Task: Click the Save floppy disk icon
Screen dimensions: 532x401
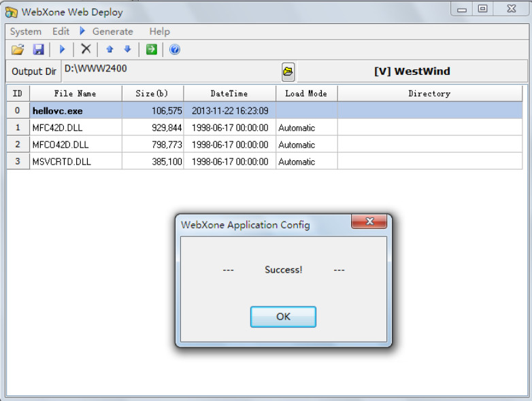Action: click(38, 50)
